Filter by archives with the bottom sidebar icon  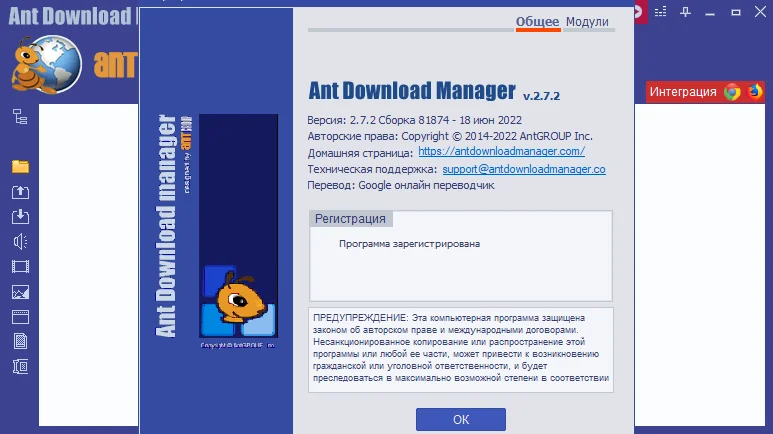pos(20,366)
